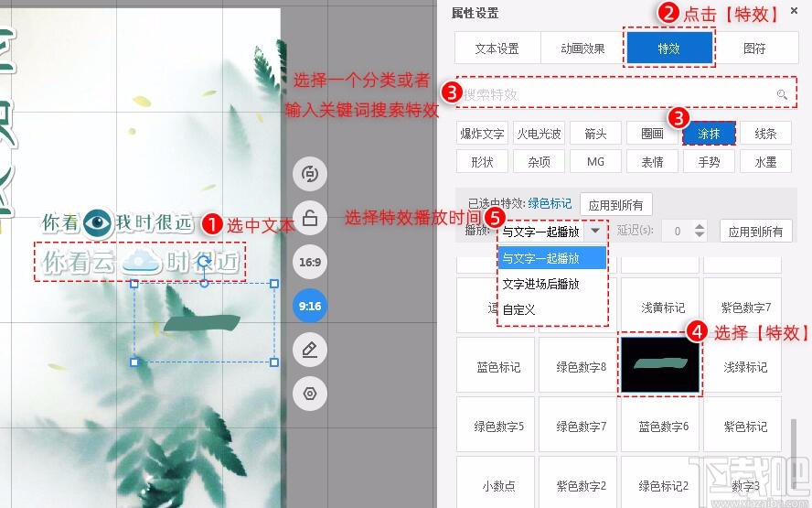This screenshot has width=812, height=508.
Task: Increase the delay with up arrow
Action: tap(700, 226)
